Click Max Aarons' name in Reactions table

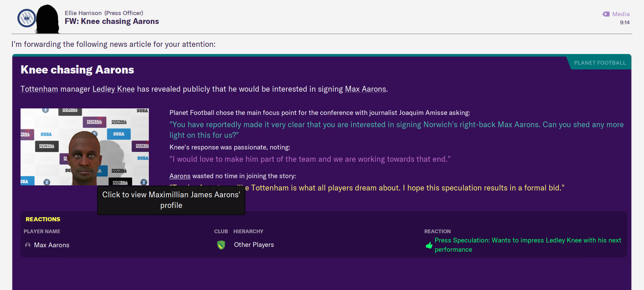52,245
